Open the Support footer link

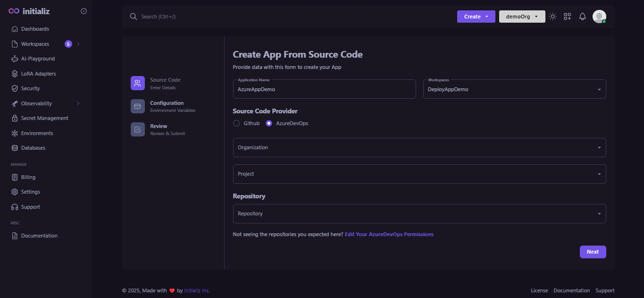(605, 290)
